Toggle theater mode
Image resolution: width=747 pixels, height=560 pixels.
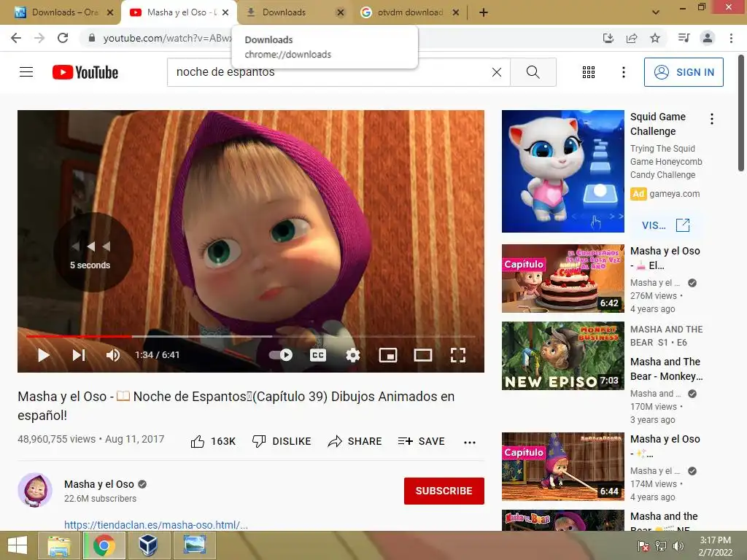tap(422, 355)
